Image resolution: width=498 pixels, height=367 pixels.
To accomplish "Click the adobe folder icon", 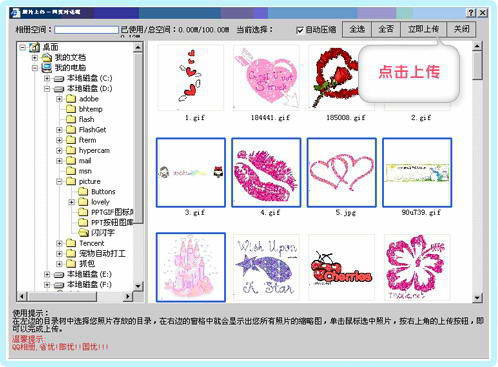I will 71,99.
